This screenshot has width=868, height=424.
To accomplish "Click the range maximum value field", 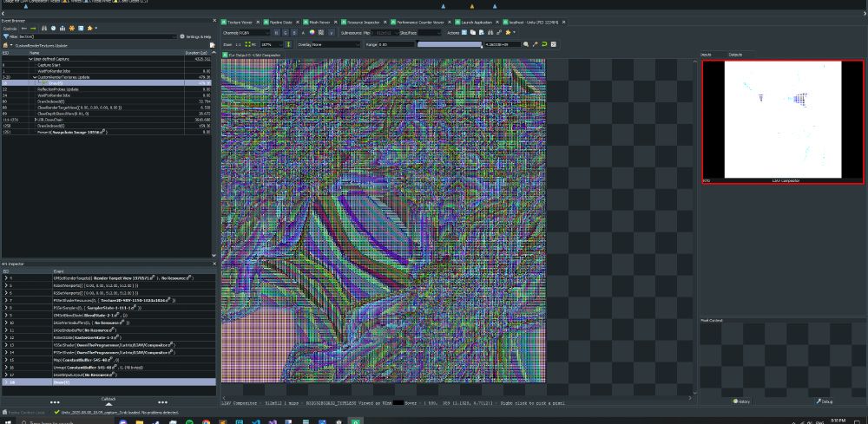I will [x=502, y=44].
